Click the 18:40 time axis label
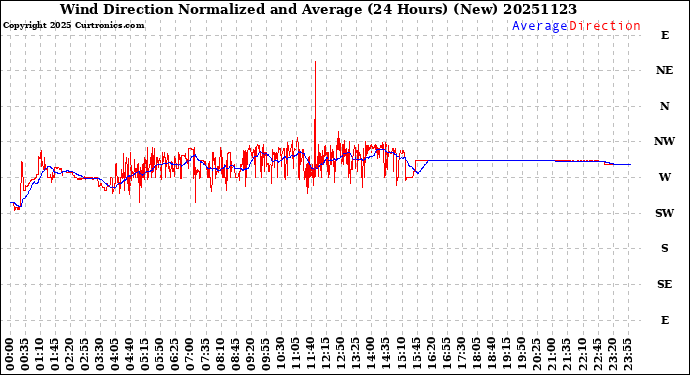This screenshot has height=375, width=690. pos(492,354)
